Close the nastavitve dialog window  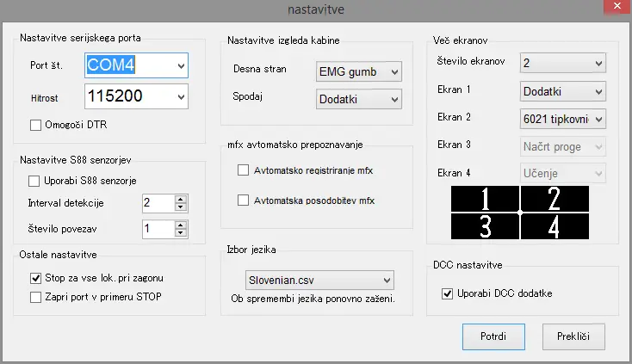(x=612, y=9)
